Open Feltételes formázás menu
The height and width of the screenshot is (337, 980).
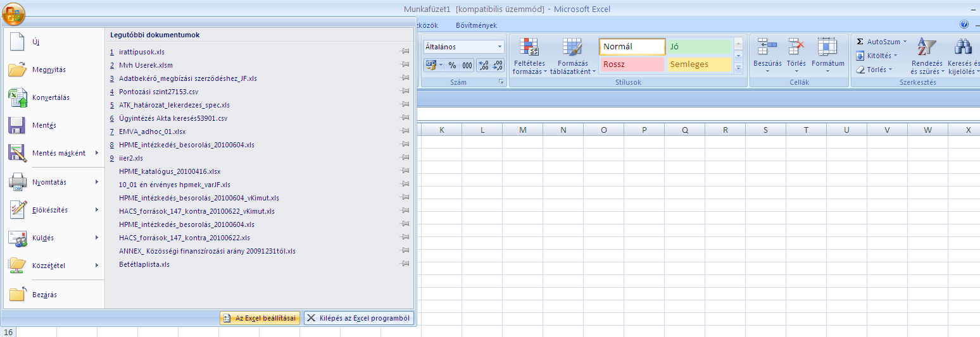[x=529, y=57]
